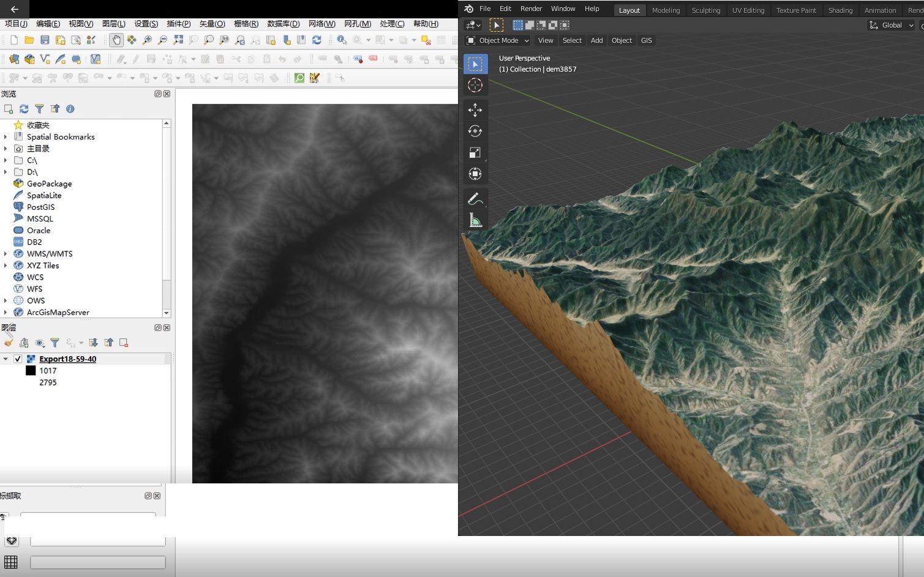The image size is (924, 577).
Task: Uncheck the Export18-59-40 layer visibility checkbox
Action: click(18, 359)
